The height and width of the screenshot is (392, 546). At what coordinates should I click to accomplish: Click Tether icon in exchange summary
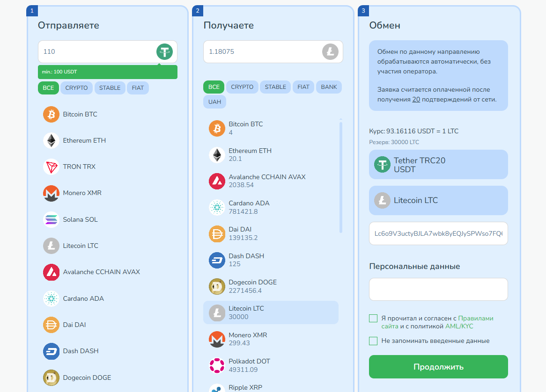pos(382,165)
